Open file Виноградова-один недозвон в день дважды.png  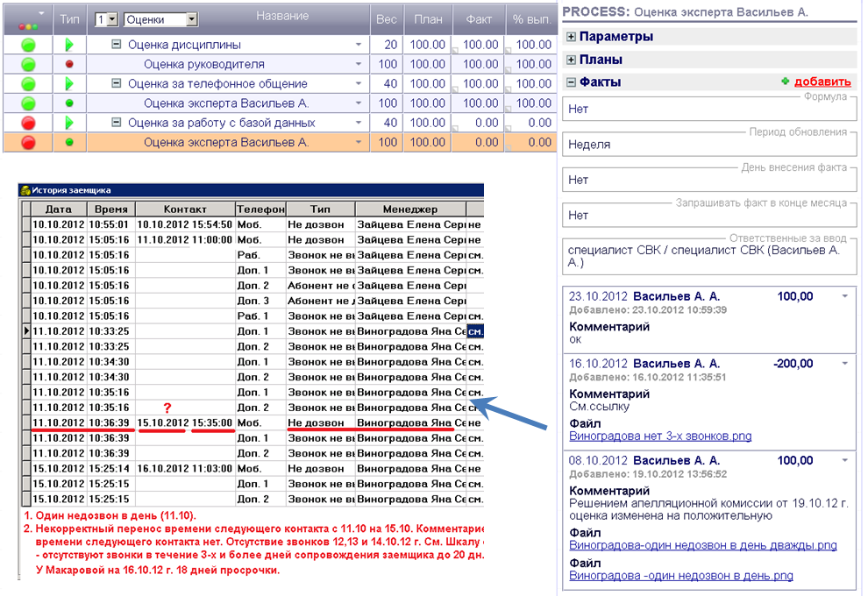click(703, 545)
